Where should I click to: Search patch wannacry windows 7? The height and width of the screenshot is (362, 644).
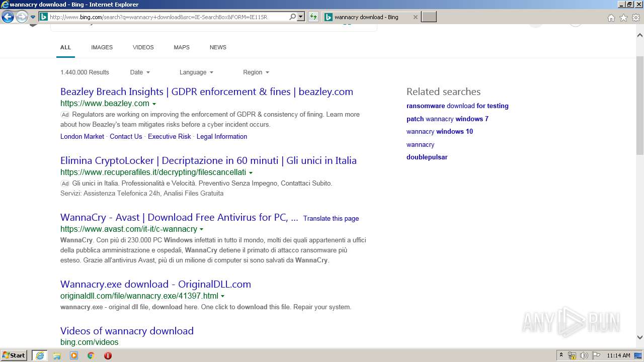(x=447, y=119)
